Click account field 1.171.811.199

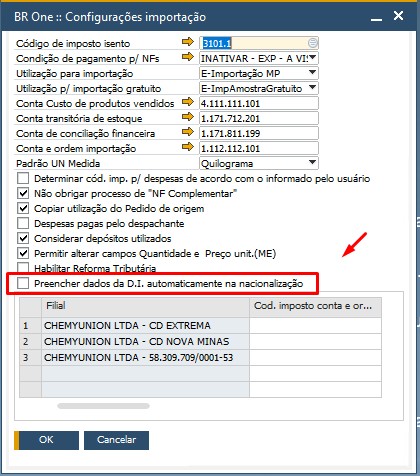click(x=259, y=133)
